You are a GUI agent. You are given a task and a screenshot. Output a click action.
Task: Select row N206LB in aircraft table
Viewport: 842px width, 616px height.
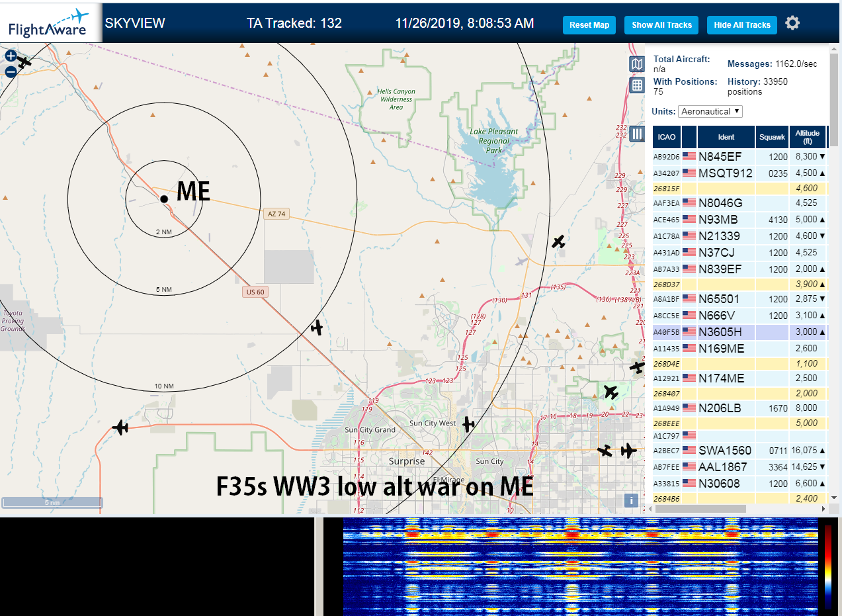click(739, 408)
